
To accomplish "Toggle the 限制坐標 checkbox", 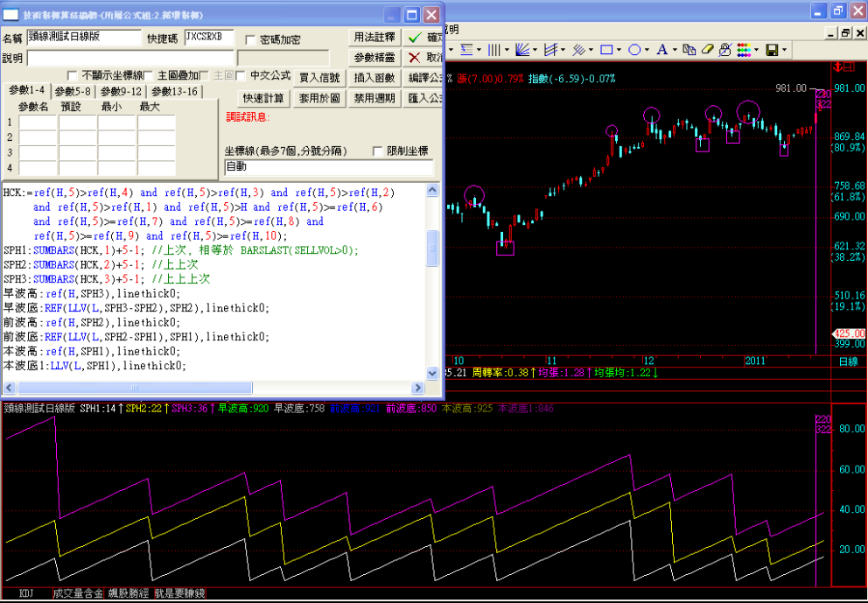I will pos(377,151).
